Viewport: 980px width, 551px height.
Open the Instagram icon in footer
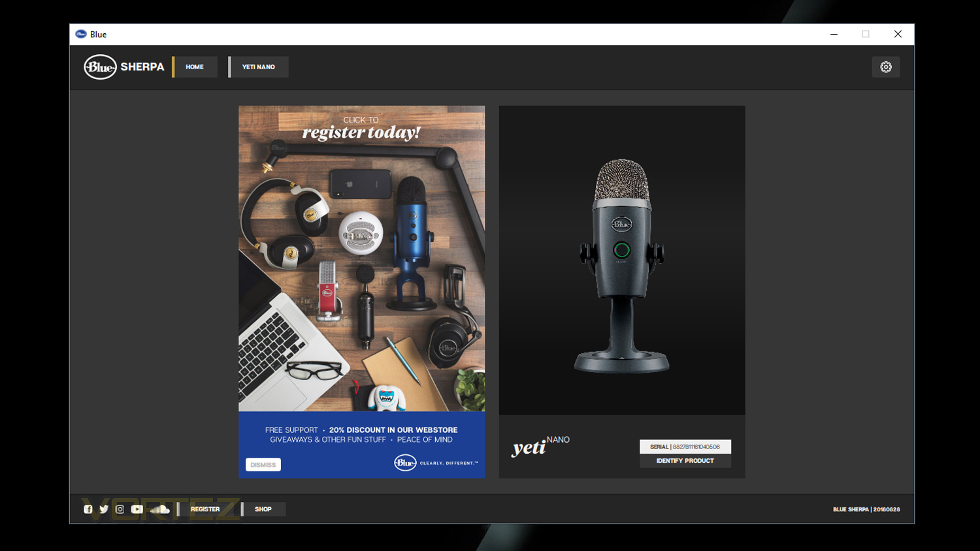click(x=120, y=509)
